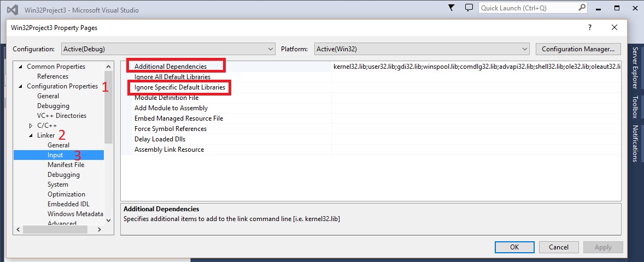Open the Toolbox side tab
This screenshot has width=644, height=262.
coord(635,107)
